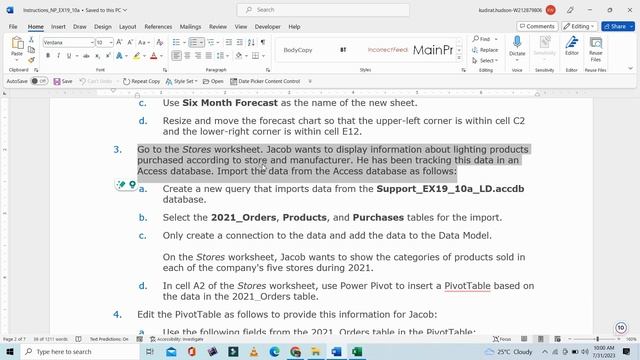Collapse the ribbon with the chevron

pos(630,69)
